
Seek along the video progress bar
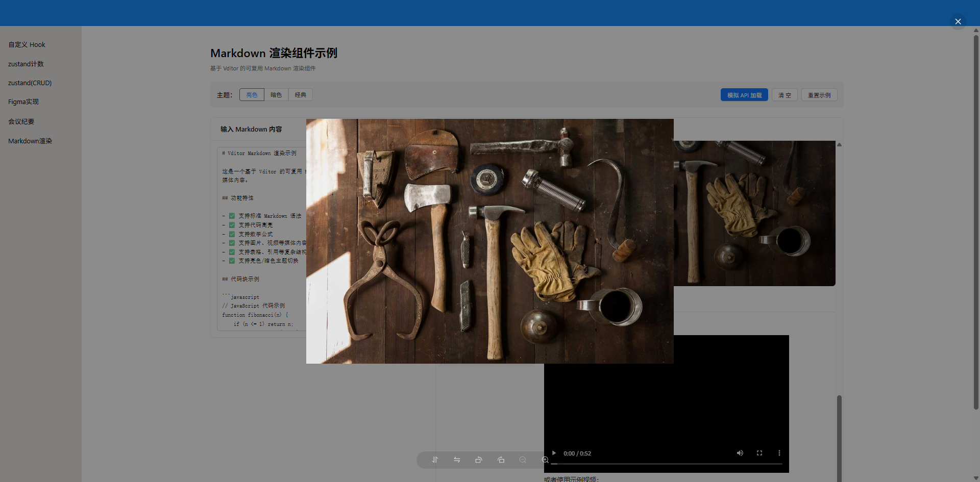(667, 464)
